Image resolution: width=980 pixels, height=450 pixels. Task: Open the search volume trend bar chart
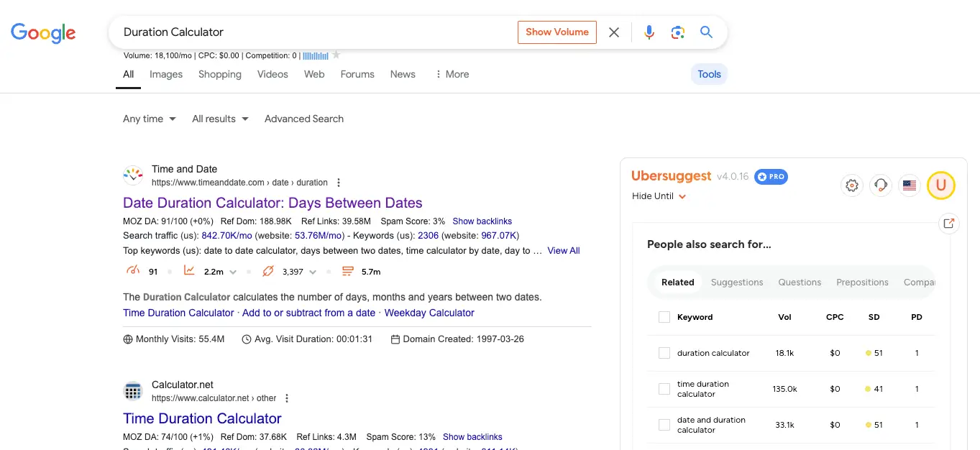coord(316,55)
